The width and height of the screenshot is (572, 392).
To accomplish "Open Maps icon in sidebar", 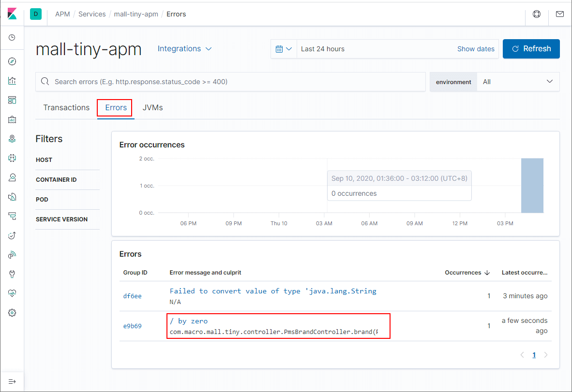I will coord(12,138).
